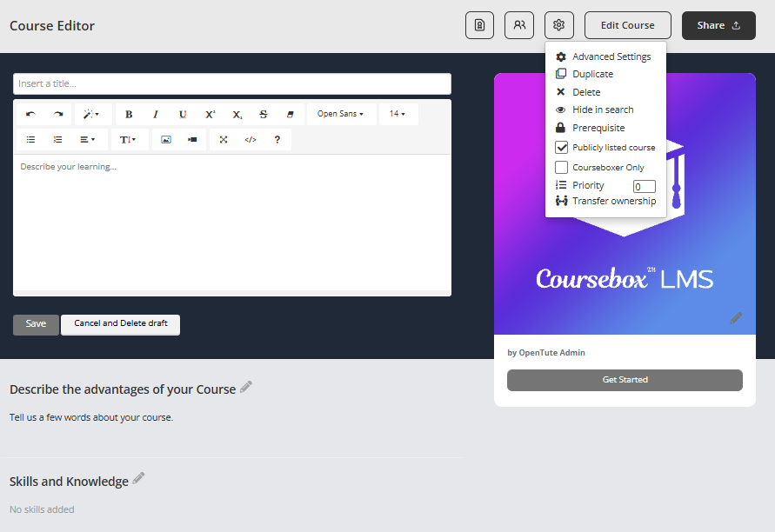Undo the last edit in the editor
Image resolution: width=775 pixels, height=532 pixels.
coord(30,114)
